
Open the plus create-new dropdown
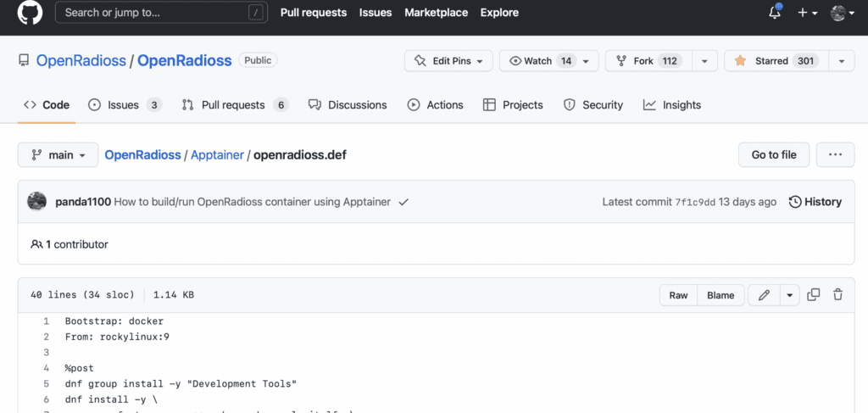tap(806, 13)
